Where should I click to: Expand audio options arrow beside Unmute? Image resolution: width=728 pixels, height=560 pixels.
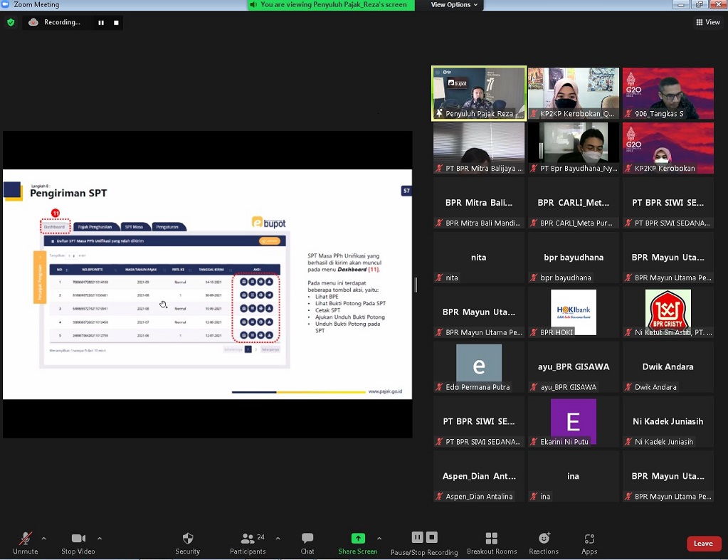coord(43,539)
